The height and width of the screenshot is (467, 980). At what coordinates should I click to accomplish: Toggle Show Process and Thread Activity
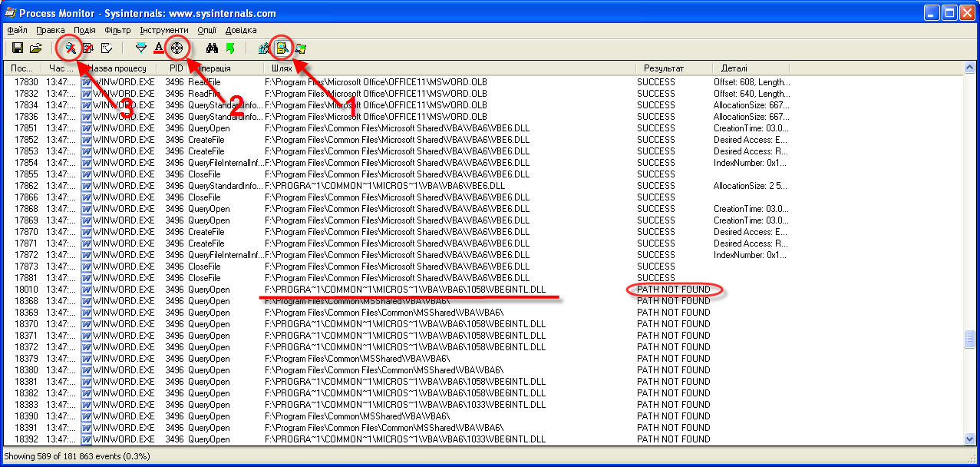300,48
